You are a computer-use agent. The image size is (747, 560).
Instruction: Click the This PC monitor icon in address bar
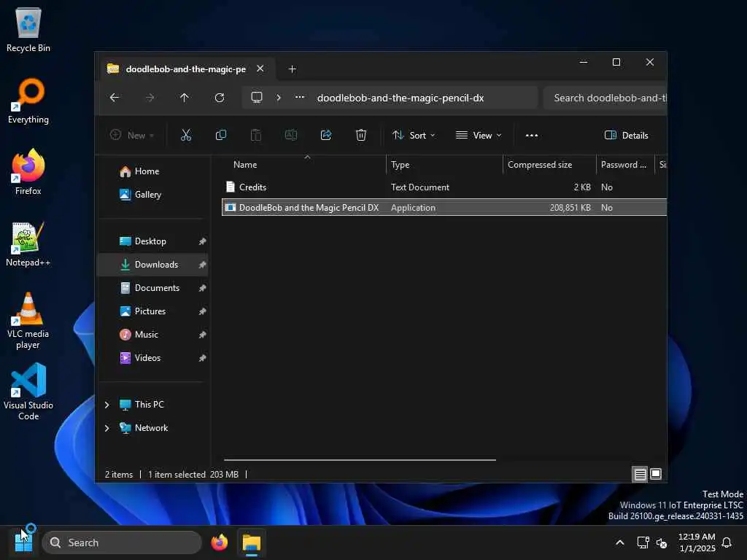257,98
